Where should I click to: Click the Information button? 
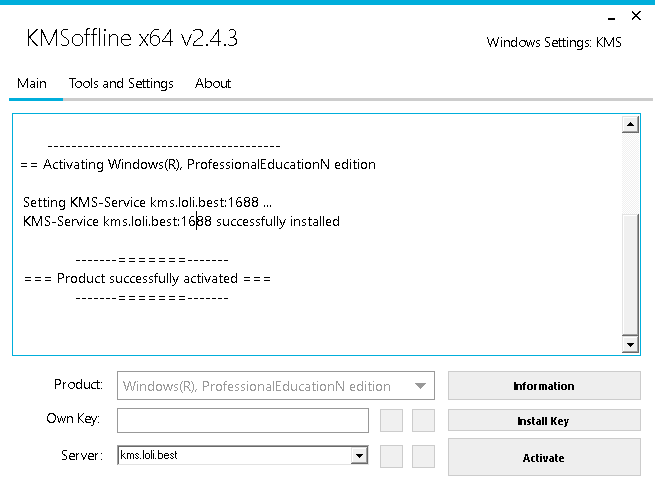[x=543, y=386]
